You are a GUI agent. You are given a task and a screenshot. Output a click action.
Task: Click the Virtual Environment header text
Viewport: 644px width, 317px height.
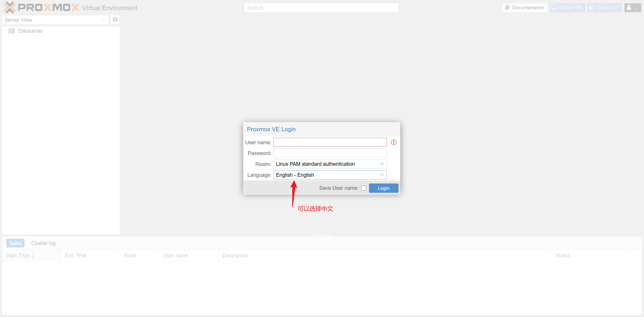[x=110, y=8]
